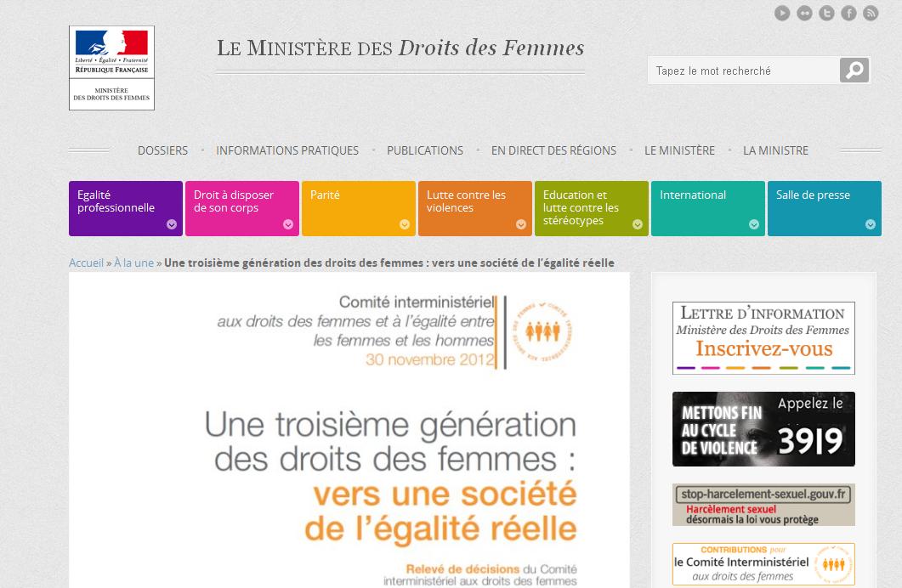The width and height of the screenshot is (902, 588).
Task: Subscribe via the RSS feed icon
Action: (x=871, y=13)
